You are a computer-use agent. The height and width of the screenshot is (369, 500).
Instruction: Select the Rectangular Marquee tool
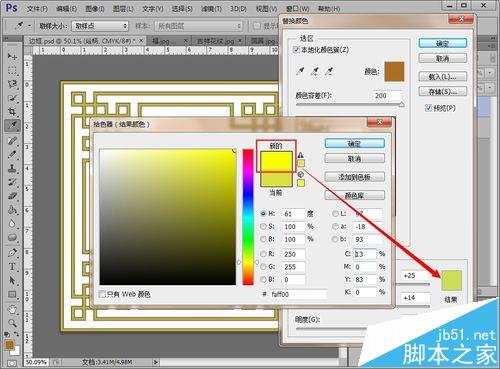[x=12, y=70]
